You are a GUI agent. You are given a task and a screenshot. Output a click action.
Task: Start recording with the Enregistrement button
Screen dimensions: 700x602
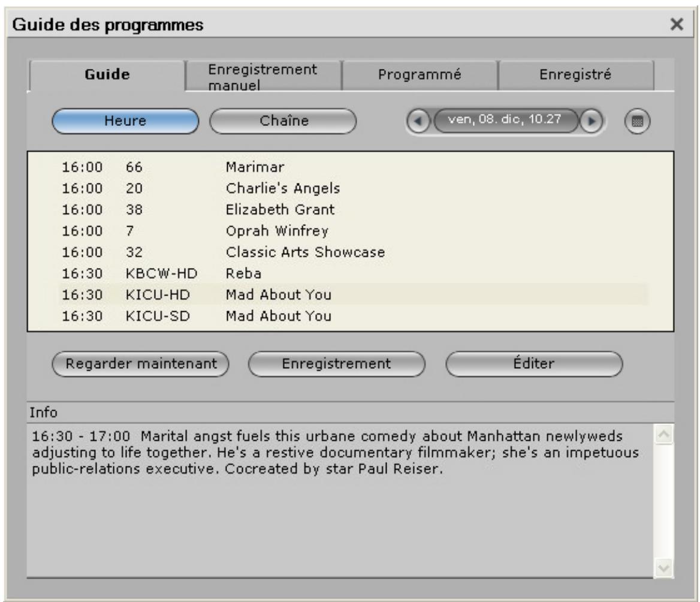(337, 364)
